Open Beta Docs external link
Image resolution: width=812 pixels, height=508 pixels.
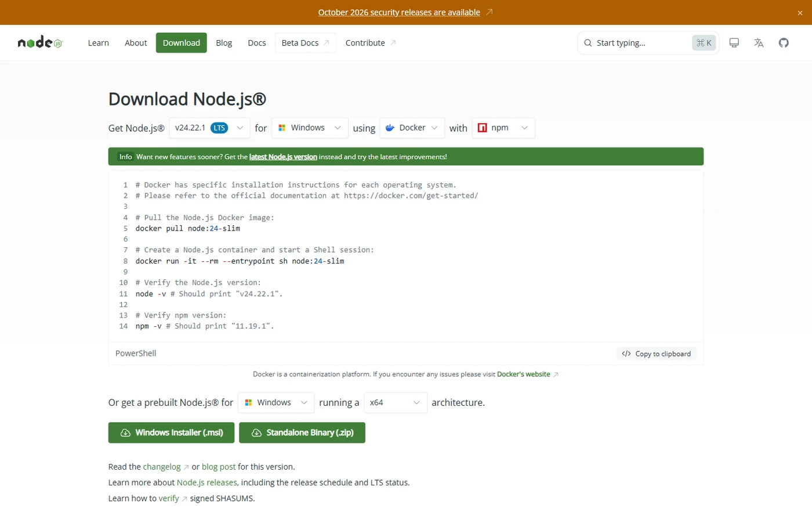[305, 43]
